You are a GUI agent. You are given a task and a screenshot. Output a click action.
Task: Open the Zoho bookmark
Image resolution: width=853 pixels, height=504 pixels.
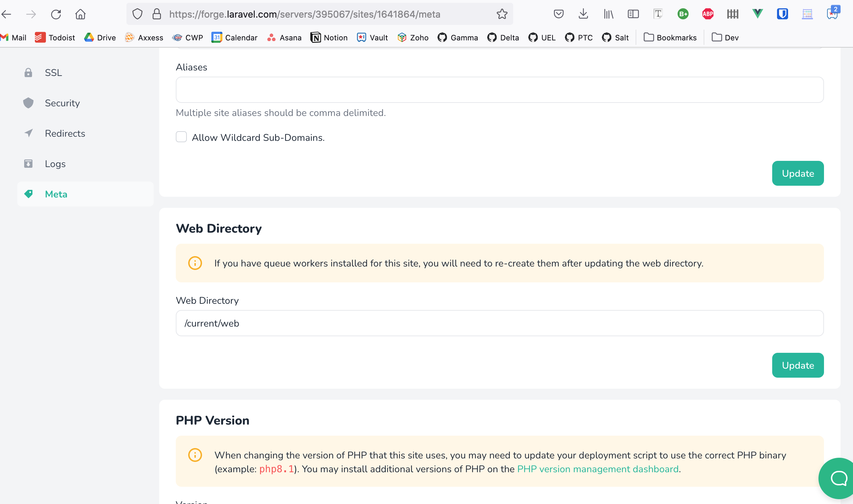click(x=412, y=37)
